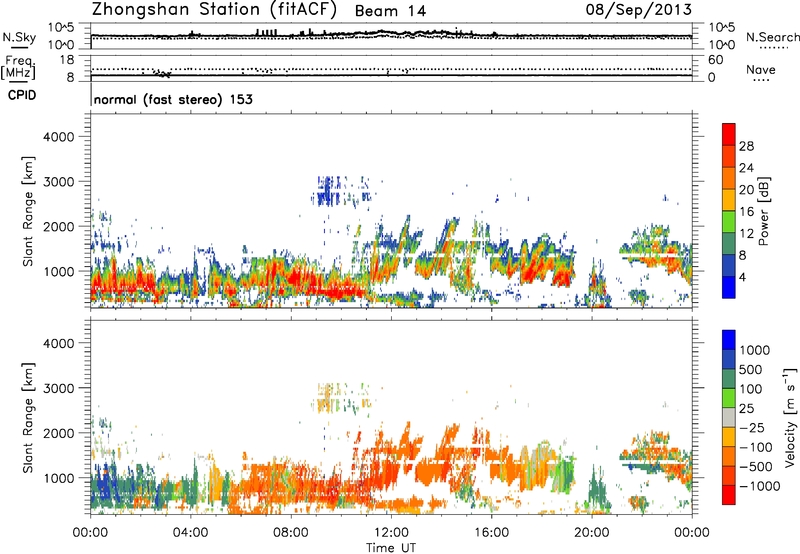Click the N.Sky legend label

(x=19, y=37)
